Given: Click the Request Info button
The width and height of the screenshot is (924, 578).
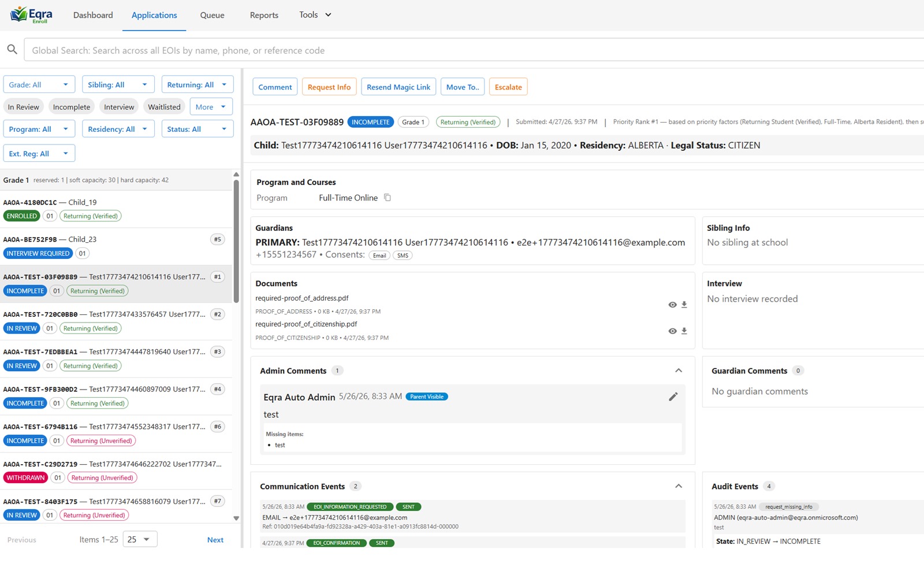Looking at the screenshot, I should (x=329, y=87).
